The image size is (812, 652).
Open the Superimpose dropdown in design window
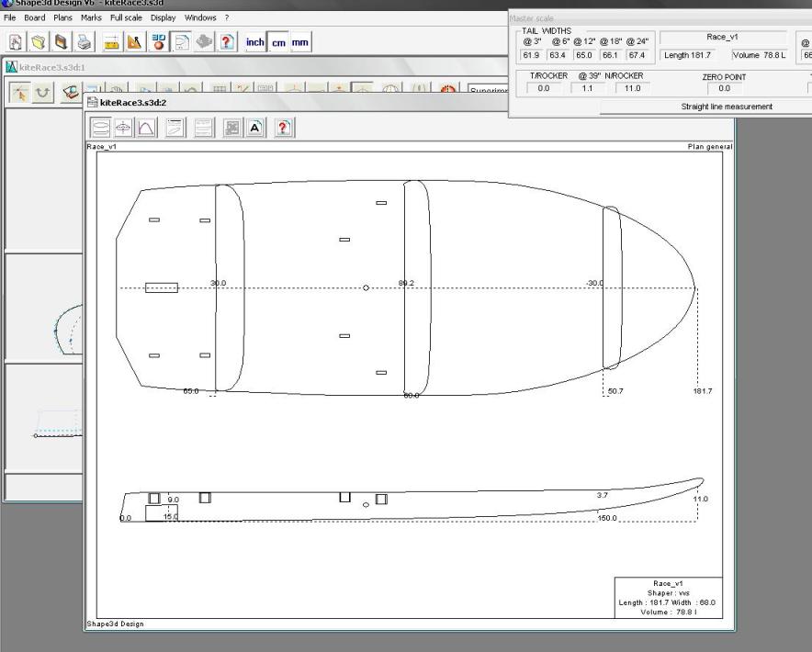pos(487,92)
